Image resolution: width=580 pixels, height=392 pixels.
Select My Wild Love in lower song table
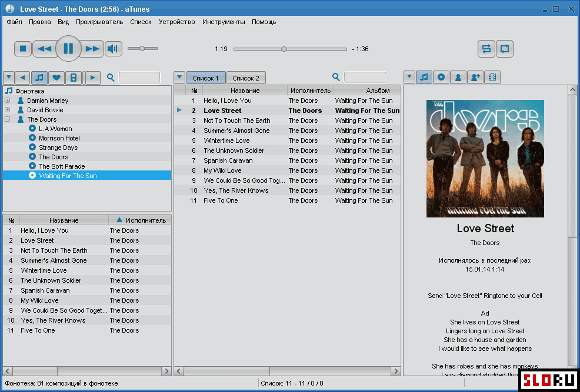tap(87, 300)
